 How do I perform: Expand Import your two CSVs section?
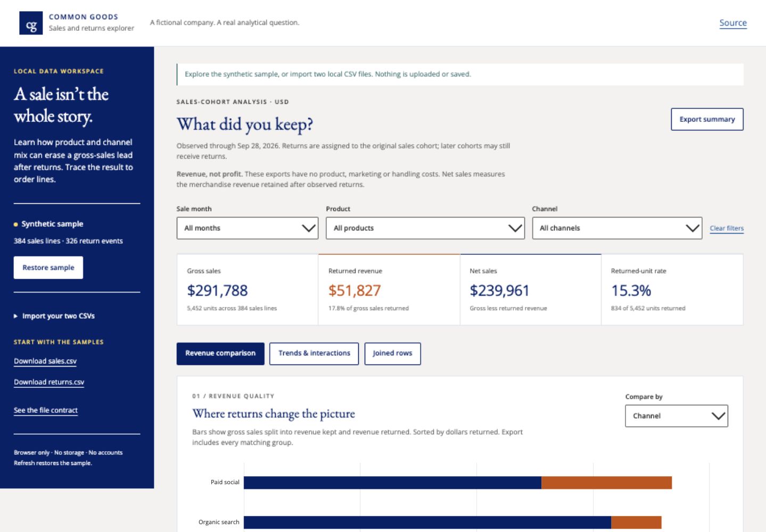pyautogui.click(x=54, y=316)
